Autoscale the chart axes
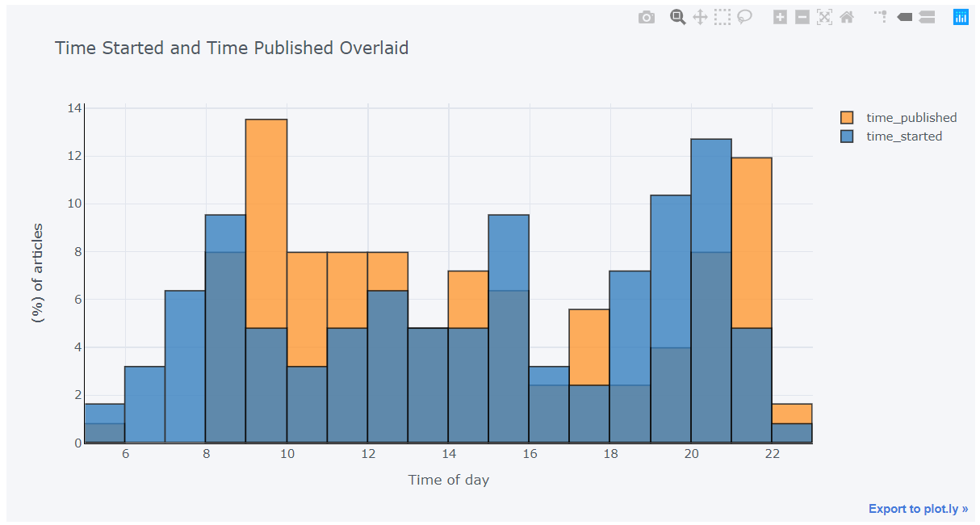Viewport: 980px width, 525px height. [x=824, y=17]
